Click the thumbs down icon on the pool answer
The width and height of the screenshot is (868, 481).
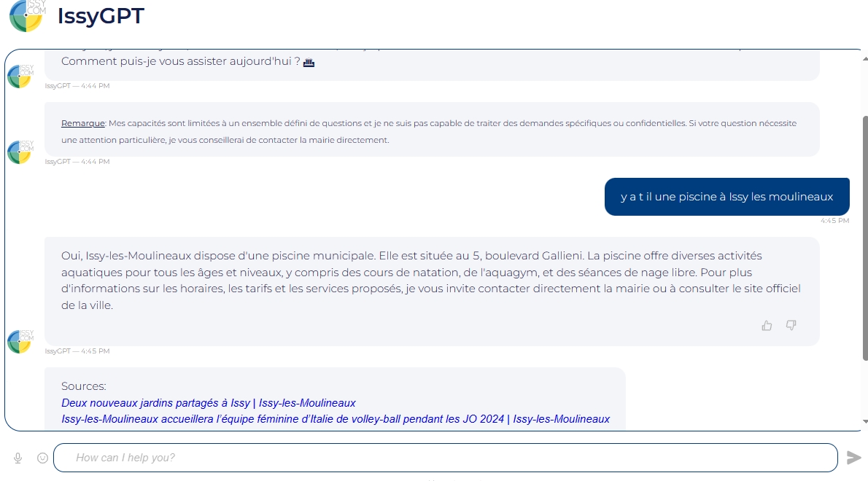point(791,325)
